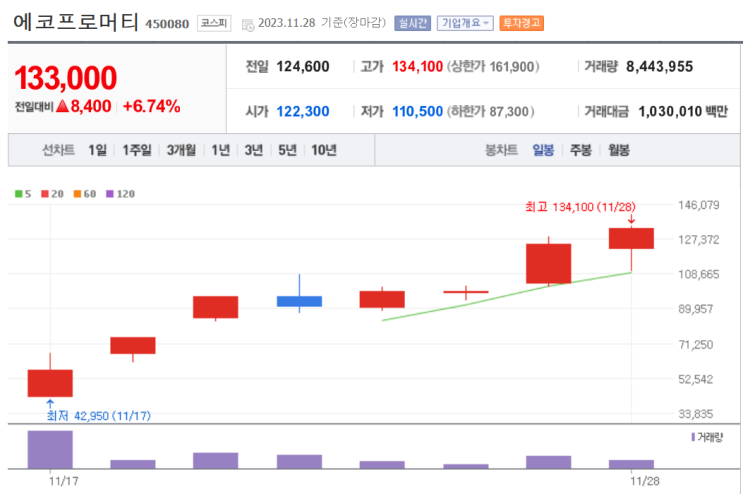Click the 실시간 button
The width and height of the screenshot is (743, 494).
(x=412, y=23)
